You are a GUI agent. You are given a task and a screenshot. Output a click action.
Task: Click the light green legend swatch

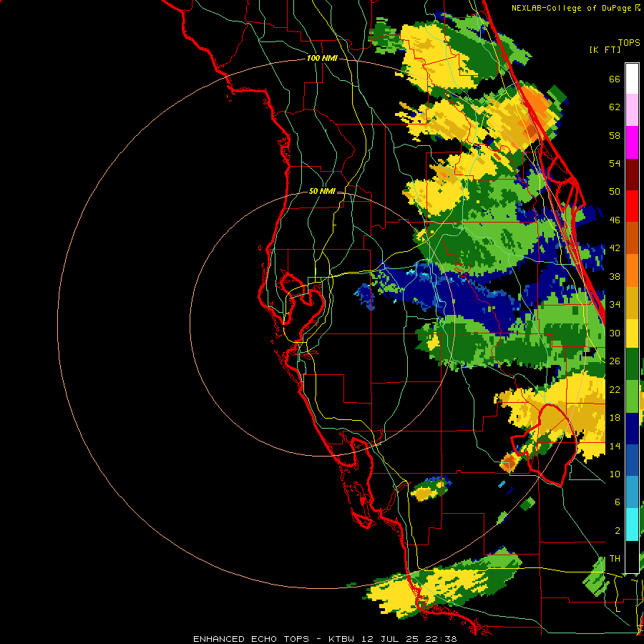point(632,396)
